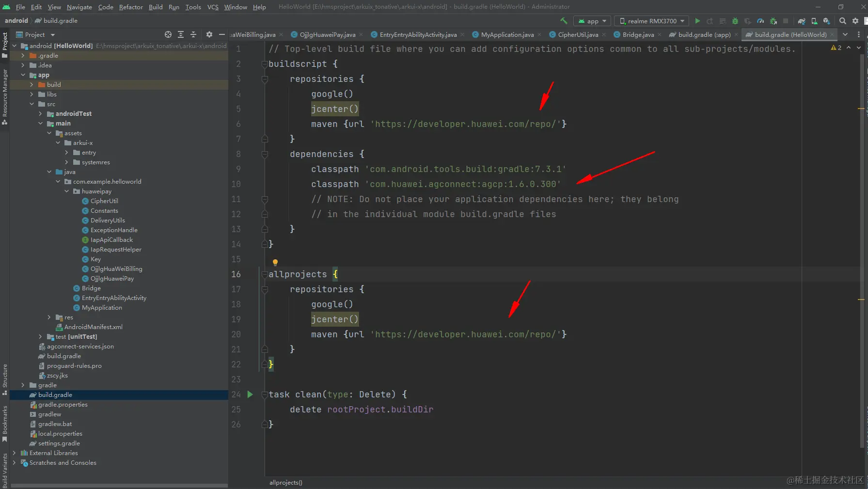Open the Device Manager icon
Image resolution: width=868 pixels, height=489 pixels.
pyautogui.click(x=814, y=21)
